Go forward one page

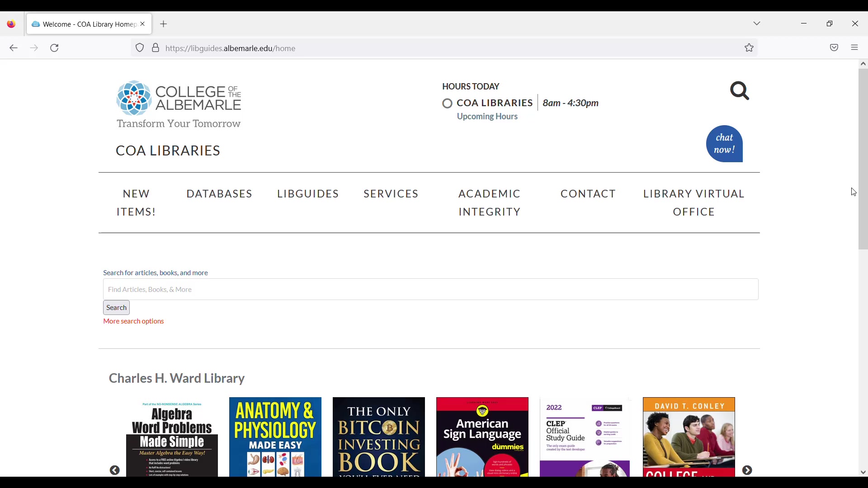34,48
